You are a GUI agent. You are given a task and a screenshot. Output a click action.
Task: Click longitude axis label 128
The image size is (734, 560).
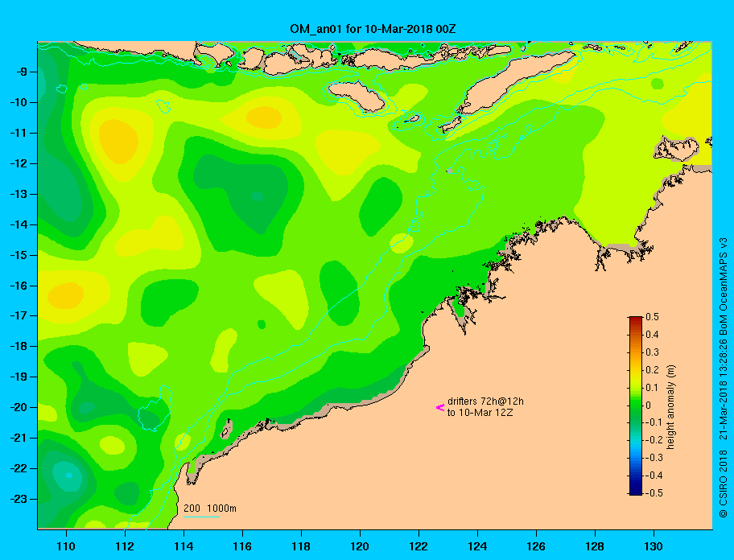[595, 546]
